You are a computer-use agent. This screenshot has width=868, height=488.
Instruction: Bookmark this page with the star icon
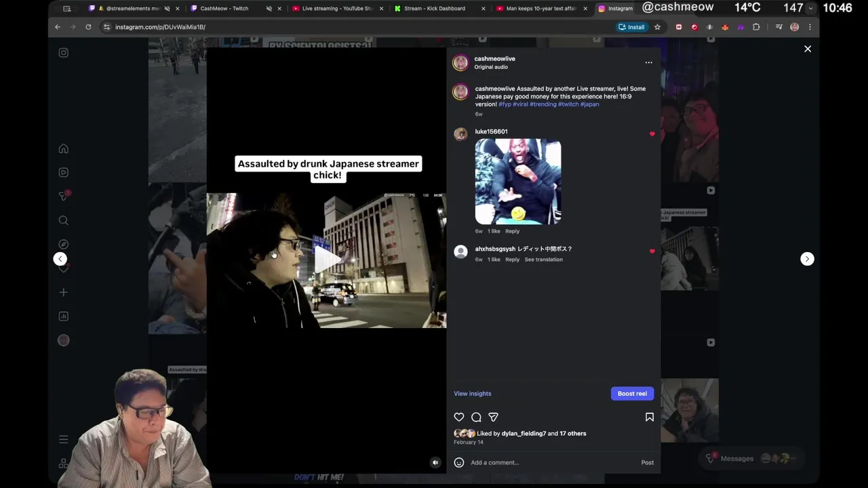pyautogui.click(x=657, y=27)
